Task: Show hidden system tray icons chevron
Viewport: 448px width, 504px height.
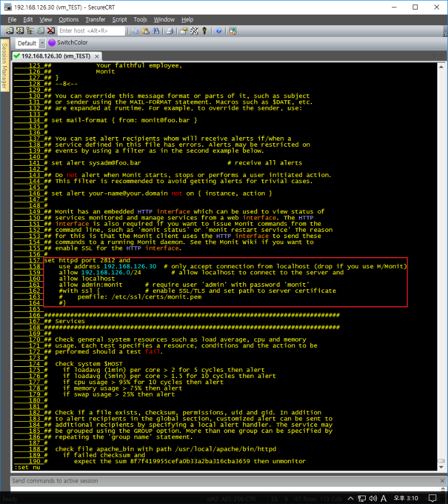Action: (x=351, y=499)
